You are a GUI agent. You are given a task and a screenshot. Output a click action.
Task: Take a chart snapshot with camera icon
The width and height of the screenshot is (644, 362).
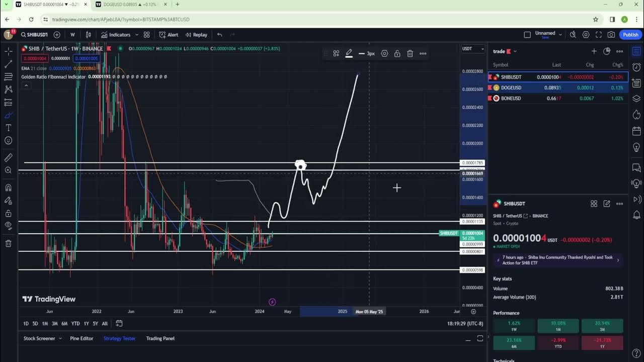coord(611,35)
